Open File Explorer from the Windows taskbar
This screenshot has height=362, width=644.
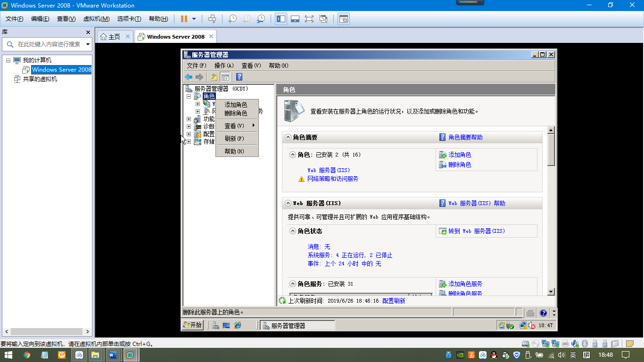click(x=95, y=355)
